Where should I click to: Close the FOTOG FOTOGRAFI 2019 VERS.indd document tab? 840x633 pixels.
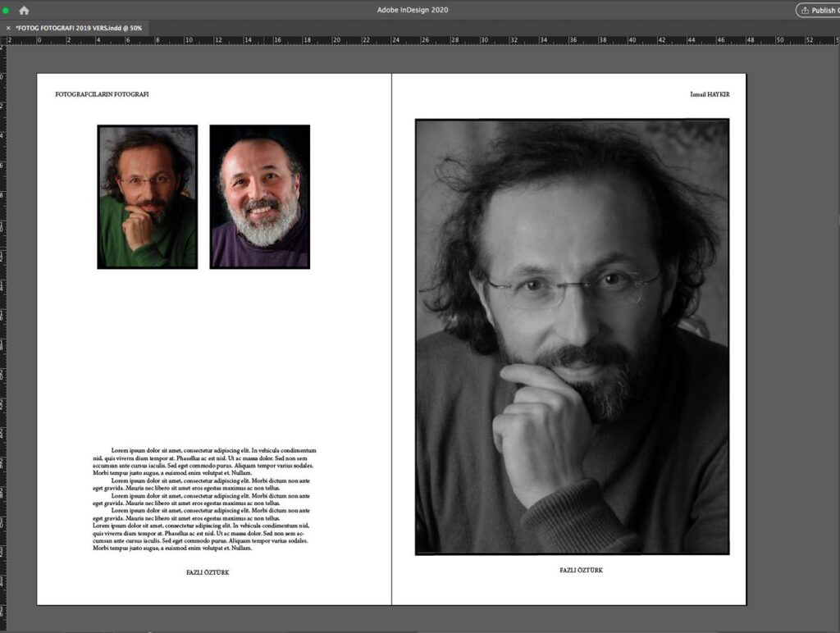[x=8, y=28]
